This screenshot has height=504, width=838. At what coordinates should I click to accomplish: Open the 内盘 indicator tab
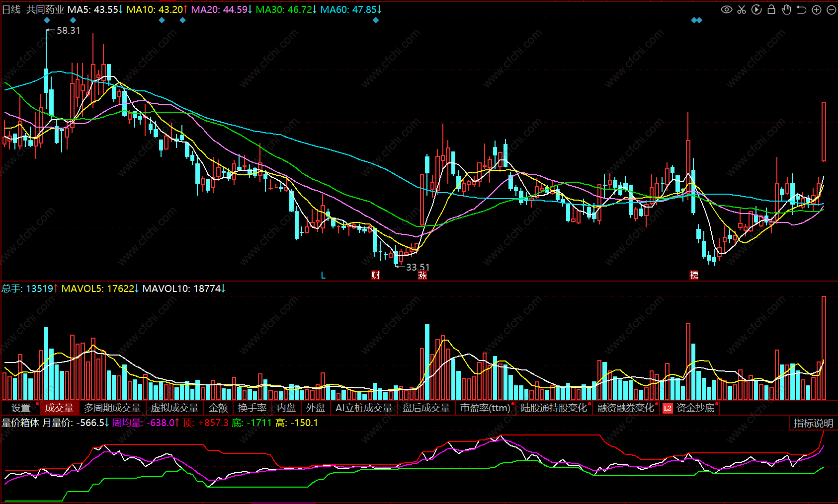tap(286, 408)
